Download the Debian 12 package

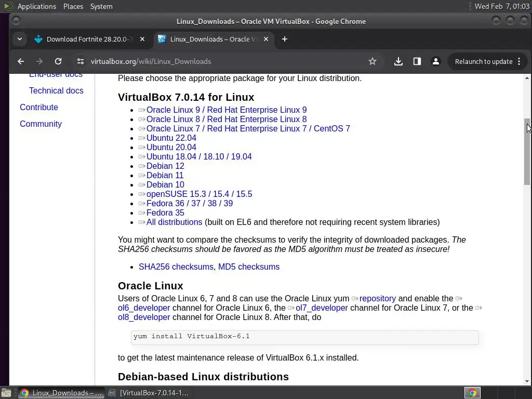pos(165,166)
